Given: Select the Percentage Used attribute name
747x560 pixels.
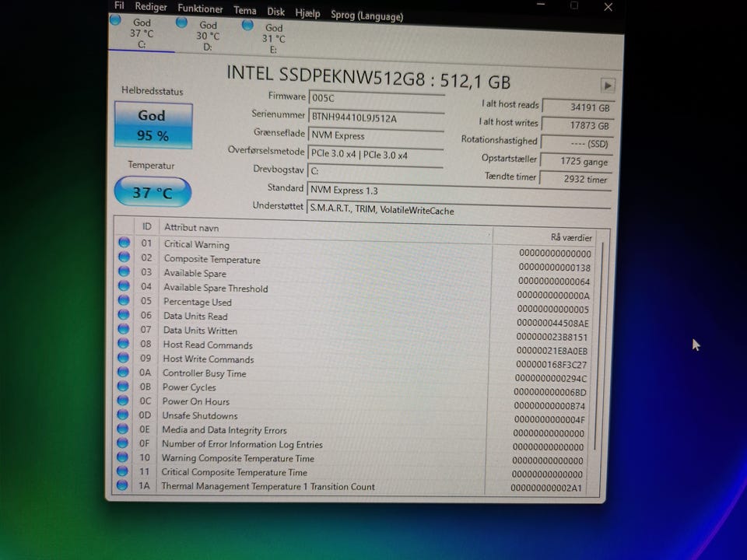Looking at the screenshot, I should pos(197,302).
